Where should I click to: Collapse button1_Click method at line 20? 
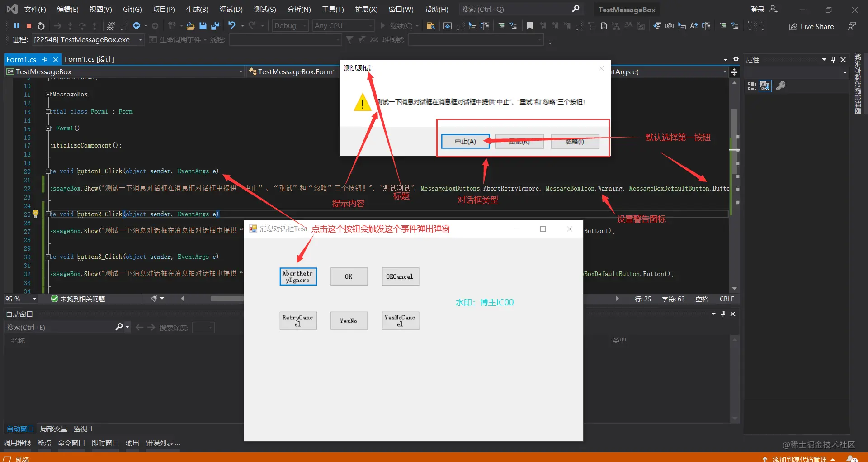tap(48, 171)
